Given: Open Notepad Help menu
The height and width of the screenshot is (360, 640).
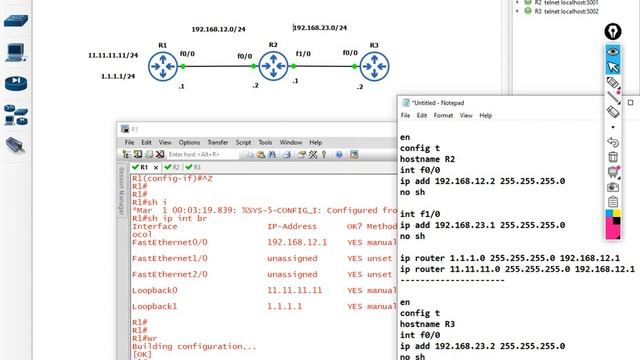Looking at the screenshot, I should point(485,116).
